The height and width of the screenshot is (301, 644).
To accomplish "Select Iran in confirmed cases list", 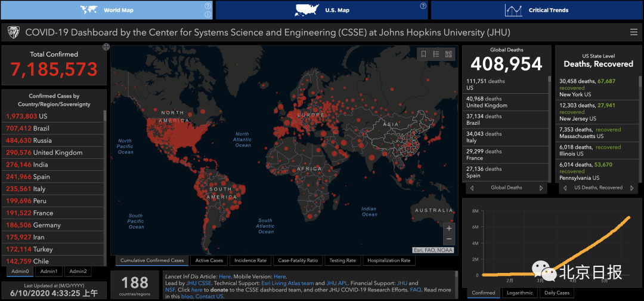I will point(52,237).
